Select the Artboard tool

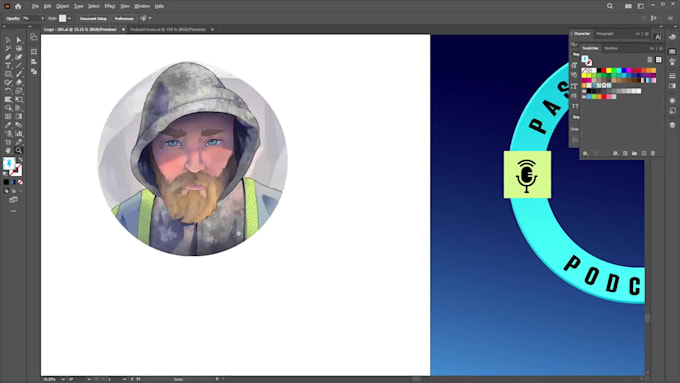[8, 142]
